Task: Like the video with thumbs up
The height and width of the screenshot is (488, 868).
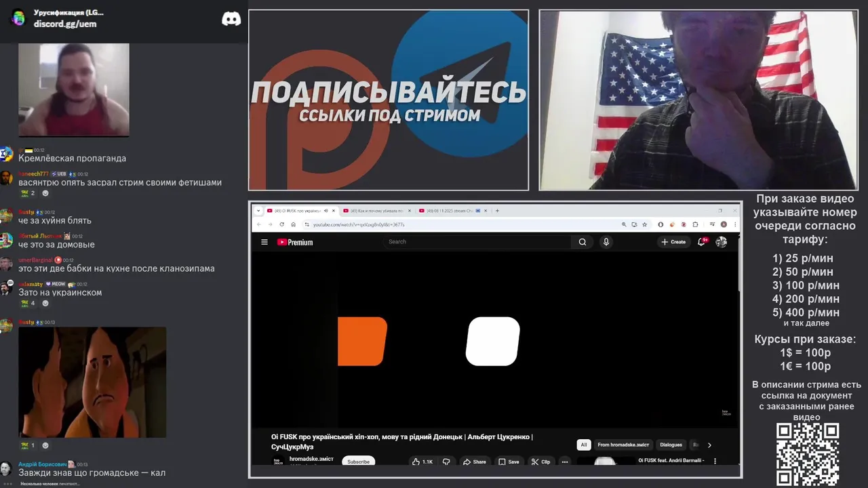Action: click(422, 462)
